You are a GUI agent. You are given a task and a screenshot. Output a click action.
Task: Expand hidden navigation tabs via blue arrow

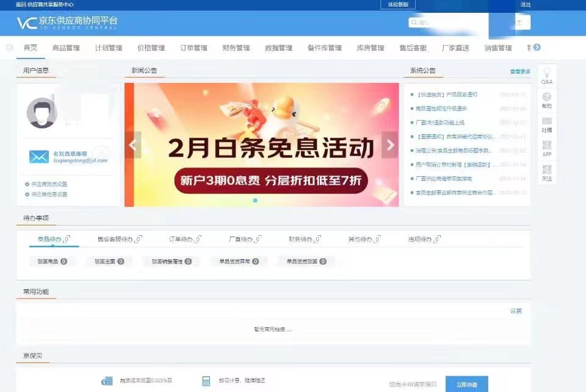(536, 47)
